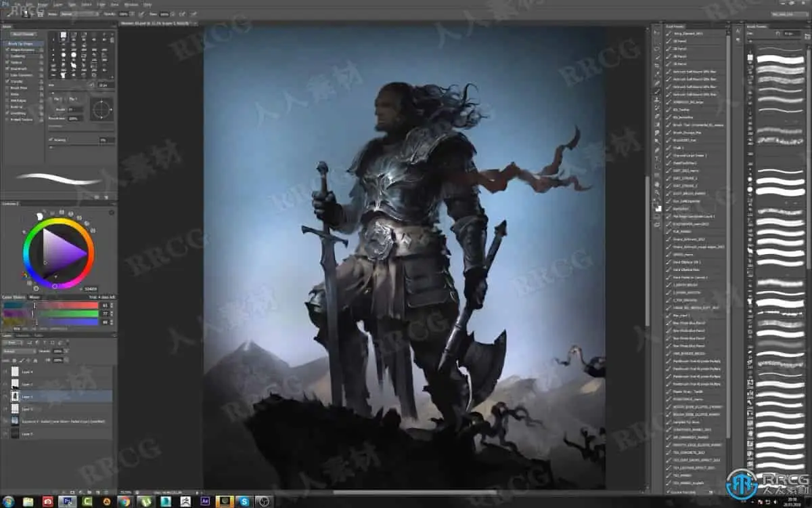Select the Zoom tool

coord(657,192)
